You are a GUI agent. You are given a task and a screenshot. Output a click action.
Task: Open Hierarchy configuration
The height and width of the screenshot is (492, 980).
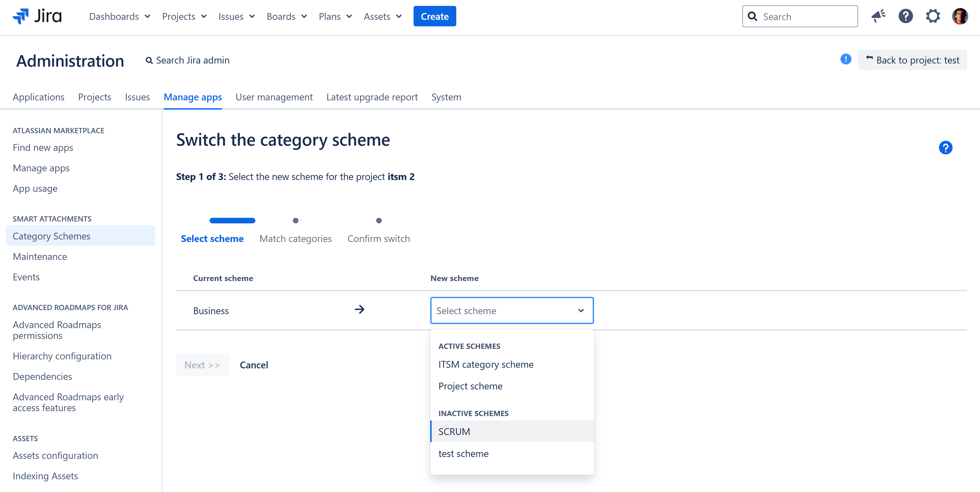[x=62, y=356]
